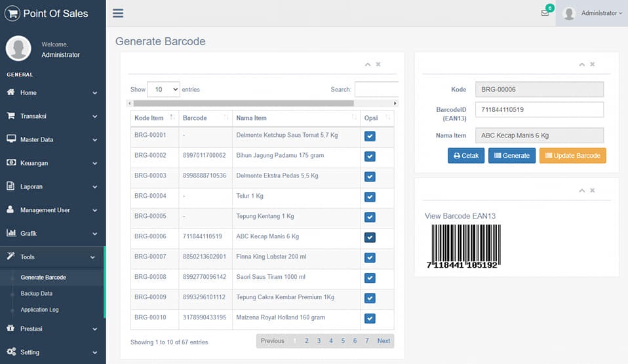This screenshot has width=628, height=364.
Task: Open the Show entries dropdown
Action: tap(163, 89)
